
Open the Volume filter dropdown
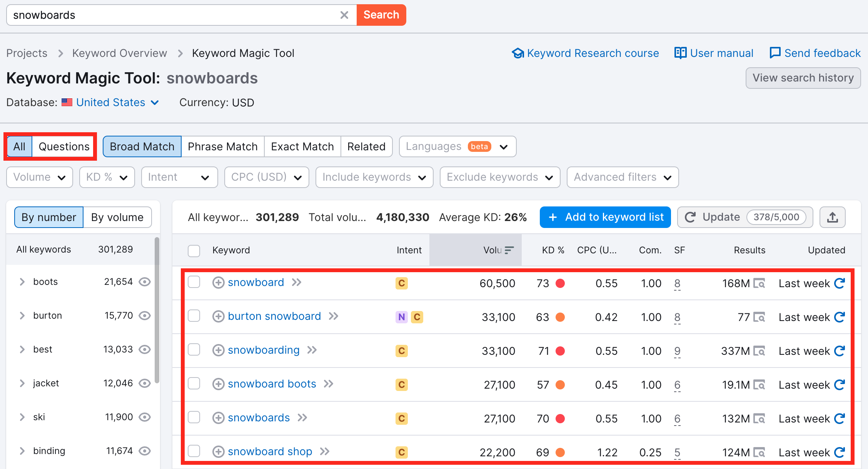[x=40, y=177]
